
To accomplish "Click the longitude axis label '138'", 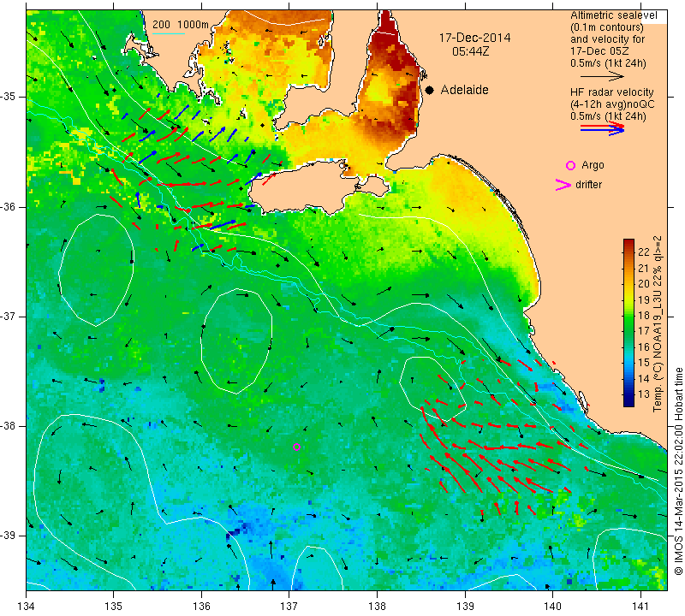I will pyautogui.click(x=377, y=606).
